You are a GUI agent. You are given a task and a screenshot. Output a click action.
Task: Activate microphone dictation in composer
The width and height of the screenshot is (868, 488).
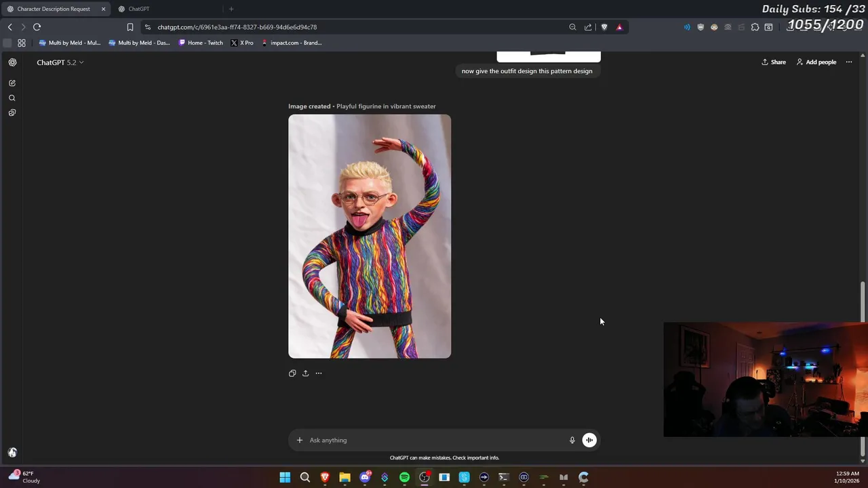tap(572, 440)
